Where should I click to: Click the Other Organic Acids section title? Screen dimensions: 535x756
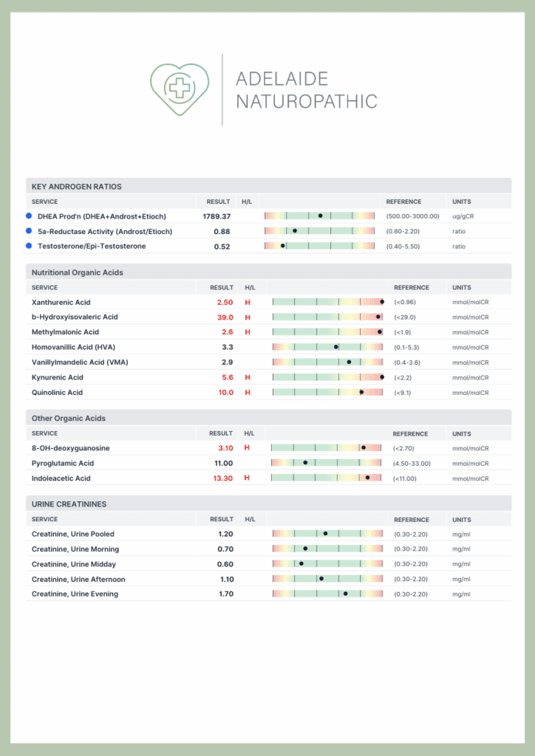69,419
